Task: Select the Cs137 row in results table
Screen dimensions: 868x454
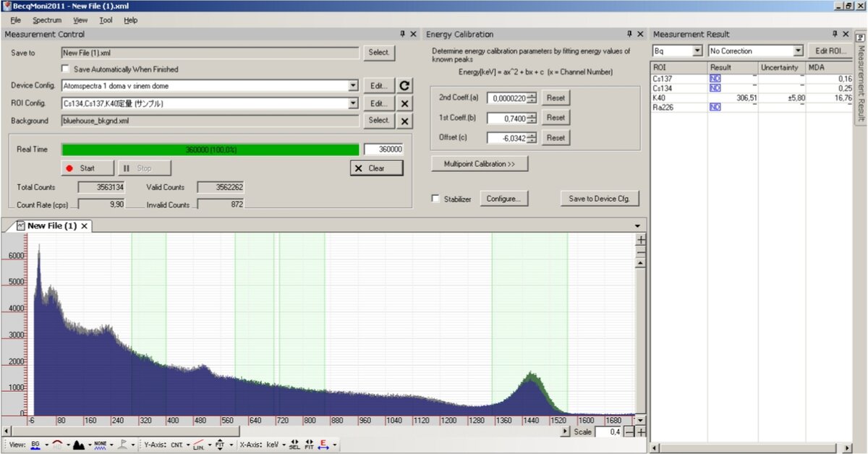Action: click(x=752, y=78)
